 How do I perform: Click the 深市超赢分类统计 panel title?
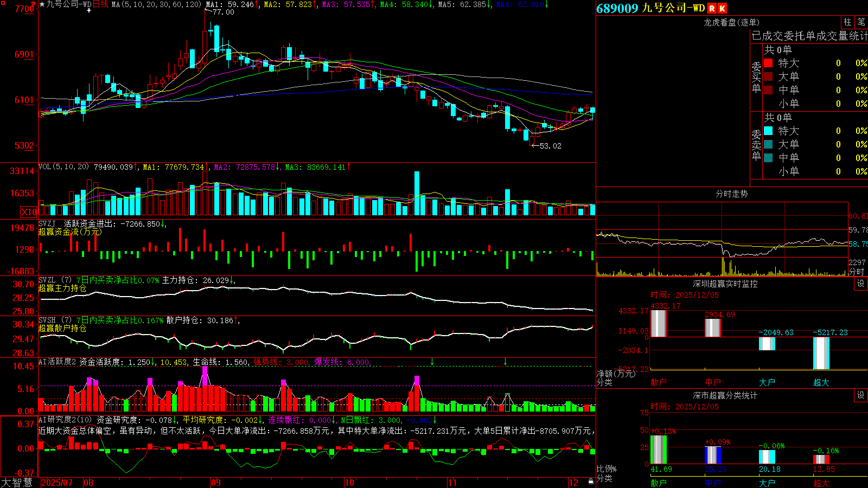coord(725,395)
